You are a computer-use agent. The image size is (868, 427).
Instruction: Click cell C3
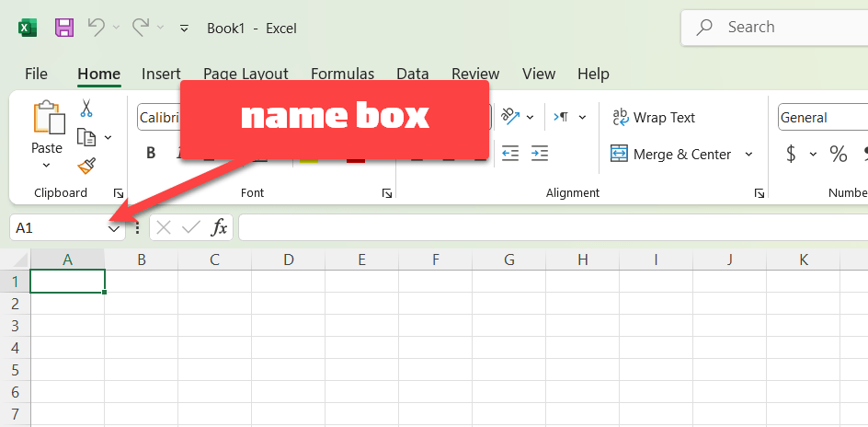[x=215, y=326]
